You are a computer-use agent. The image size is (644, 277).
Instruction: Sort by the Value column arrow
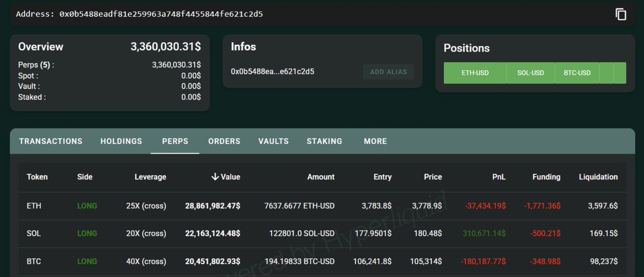point(215,177)
